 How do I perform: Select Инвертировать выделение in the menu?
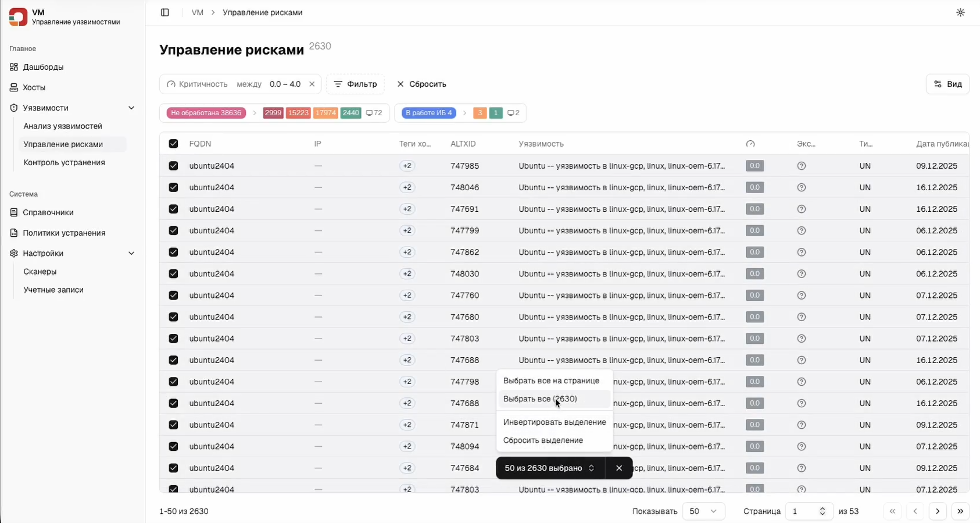pyautogui.click(x=554, y=422)
